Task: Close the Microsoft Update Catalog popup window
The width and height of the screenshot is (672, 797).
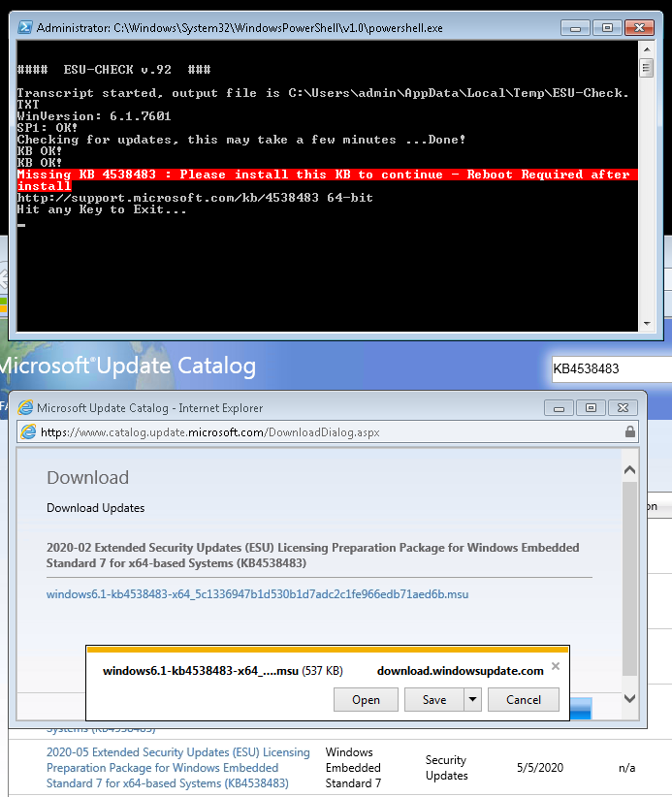Action: pyautogui.click(x=623, y=407)
